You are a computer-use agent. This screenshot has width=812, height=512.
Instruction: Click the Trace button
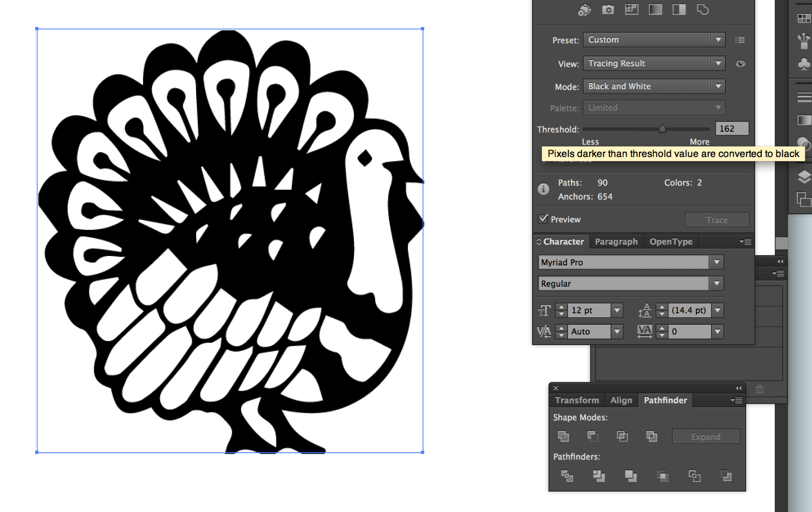point(717,220)
